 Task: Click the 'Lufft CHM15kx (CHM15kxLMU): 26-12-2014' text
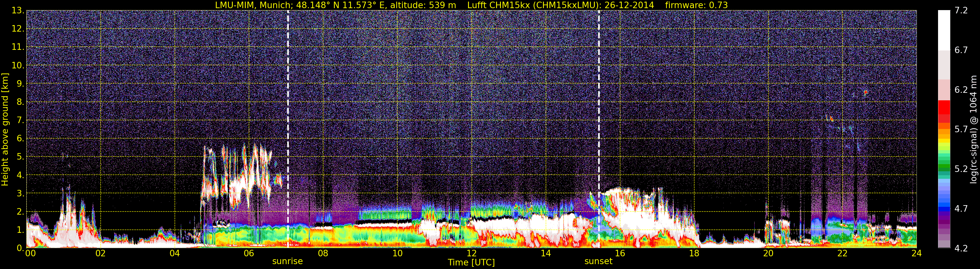(x=560, y=5)
